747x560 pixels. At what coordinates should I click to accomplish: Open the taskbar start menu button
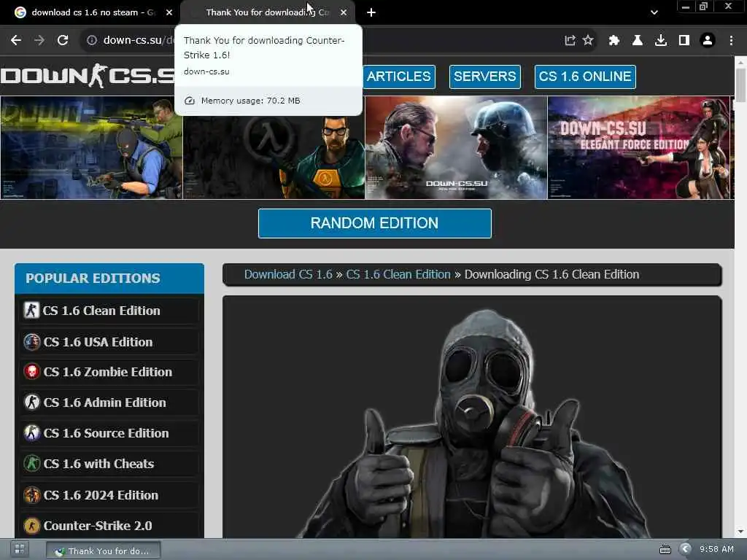click(x=20, y=550)
